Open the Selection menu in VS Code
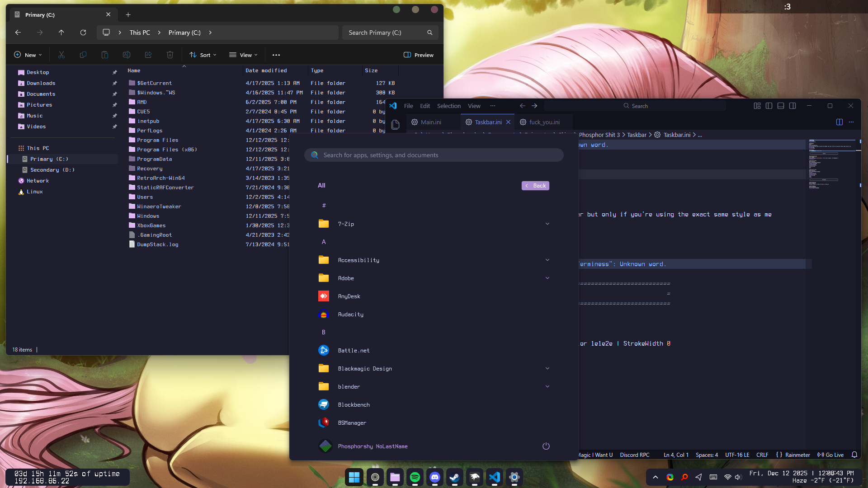 448,106
